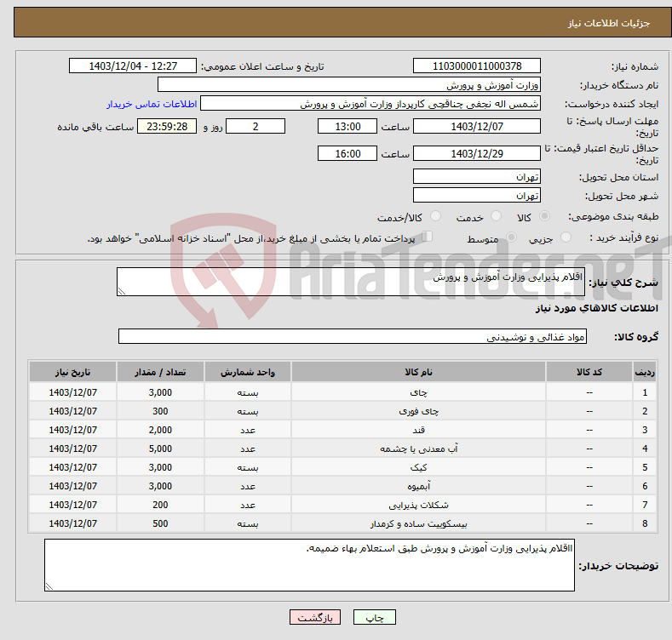Click the page title جزئیات اطلاعات نیاز
Image resolution: width=672 pixels, height=640 pixels.
click(x=609, y=23)
